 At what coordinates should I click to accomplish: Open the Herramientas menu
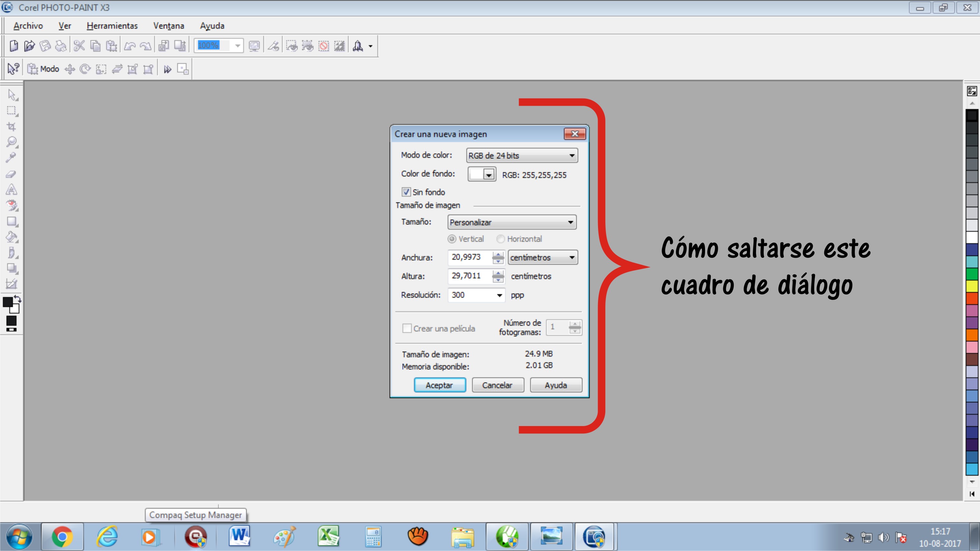(112, 26)
